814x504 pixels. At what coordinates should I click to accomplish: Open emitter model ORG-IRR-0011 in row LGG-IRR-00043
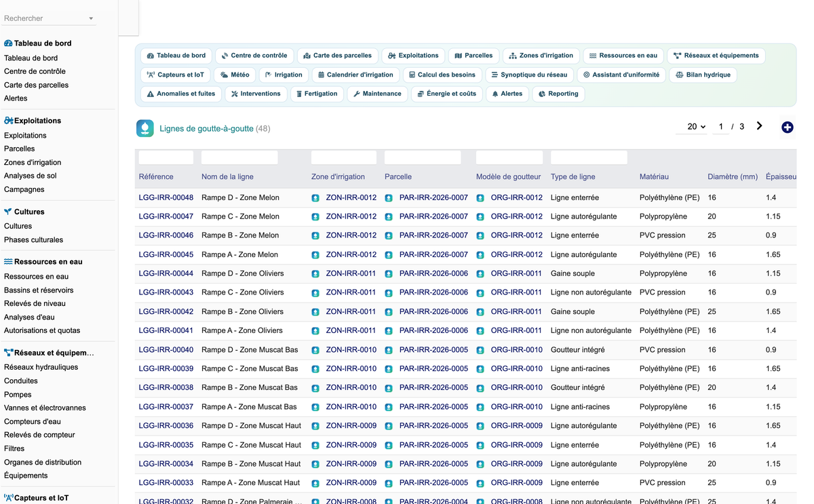coord(516,293)
